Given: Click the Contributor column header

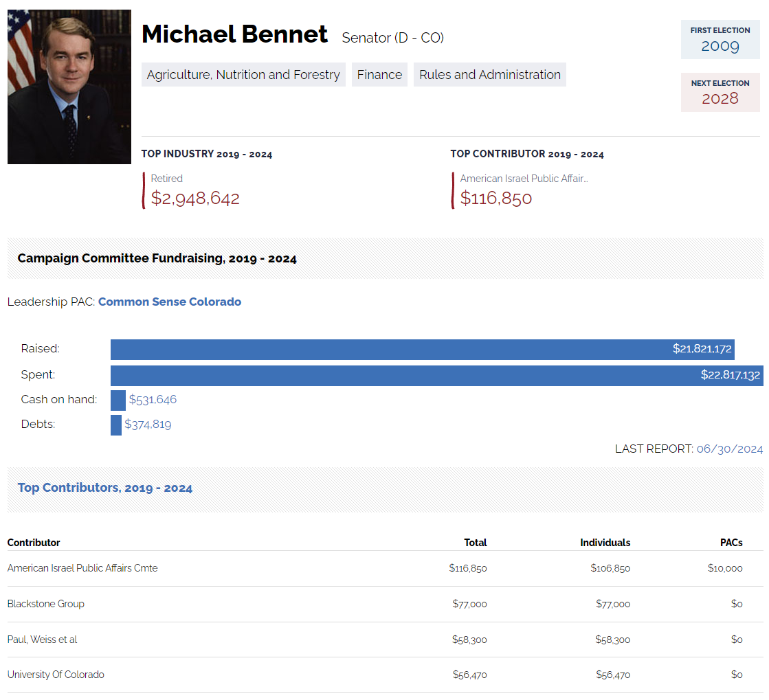Looking at the screenshot, I should point(34,543).
